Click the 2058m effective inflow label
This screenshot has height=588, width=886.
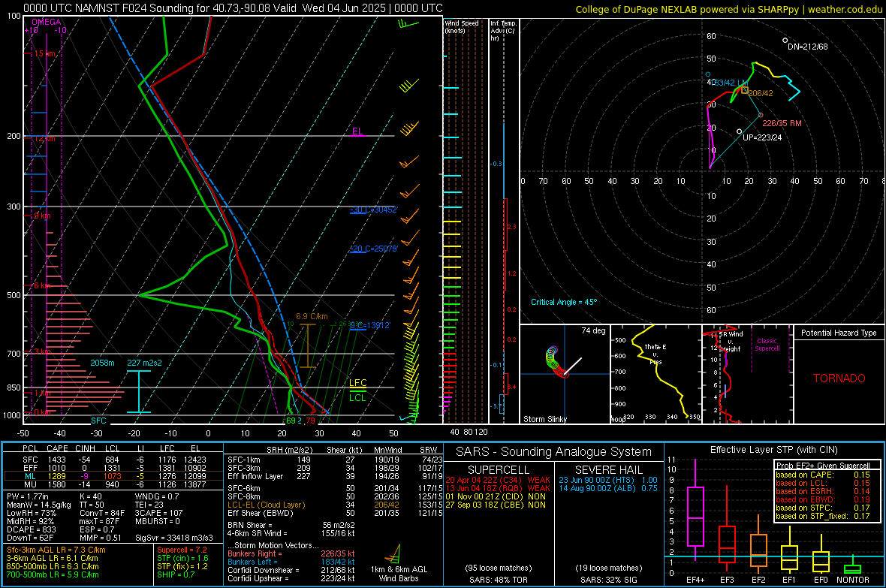click(x=102, y=363)
